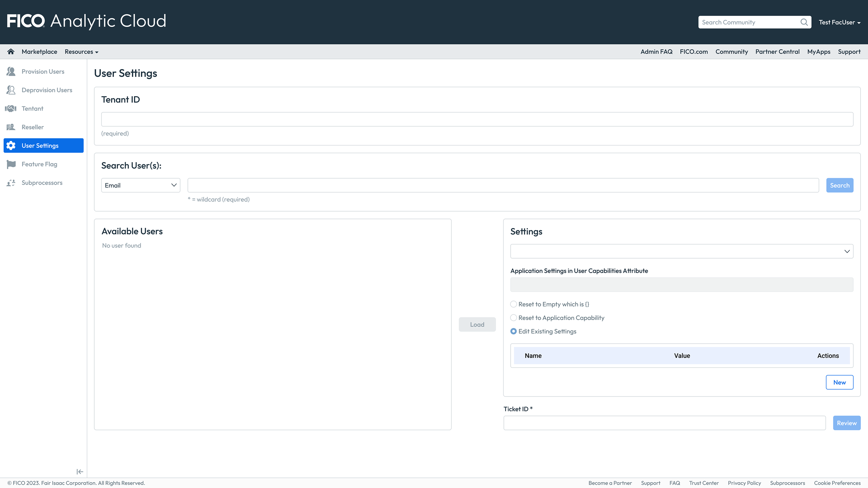Click the Feature Flag icon
Screen dimensions: 868x488
pos(11,164)
